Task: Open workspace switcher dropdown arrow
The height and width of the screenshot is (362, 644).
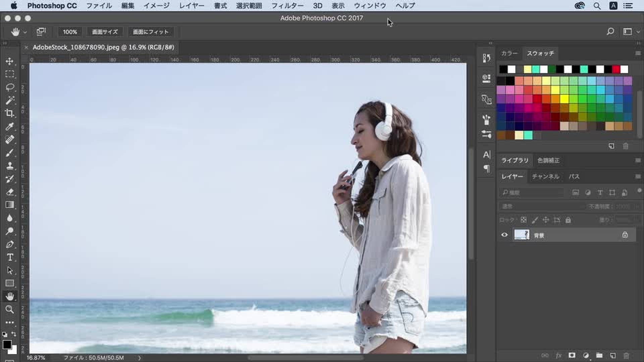Action: (x=638, y=32)
